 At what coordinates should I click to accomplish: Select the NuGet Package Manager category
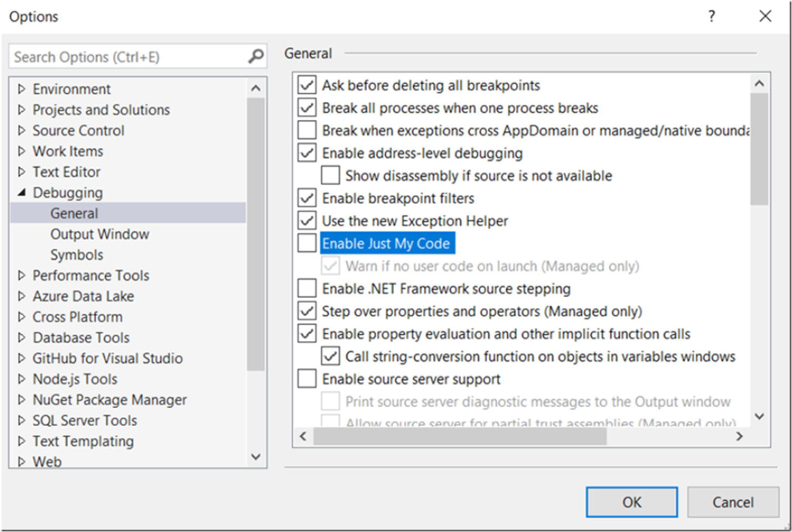pos(110,400)
